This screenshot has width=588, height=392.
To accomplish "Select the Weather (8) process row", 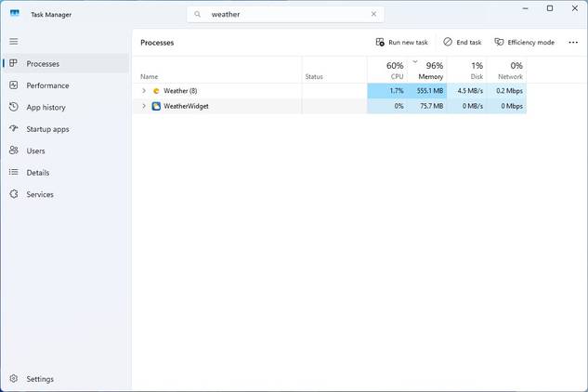I will (330, 91).
